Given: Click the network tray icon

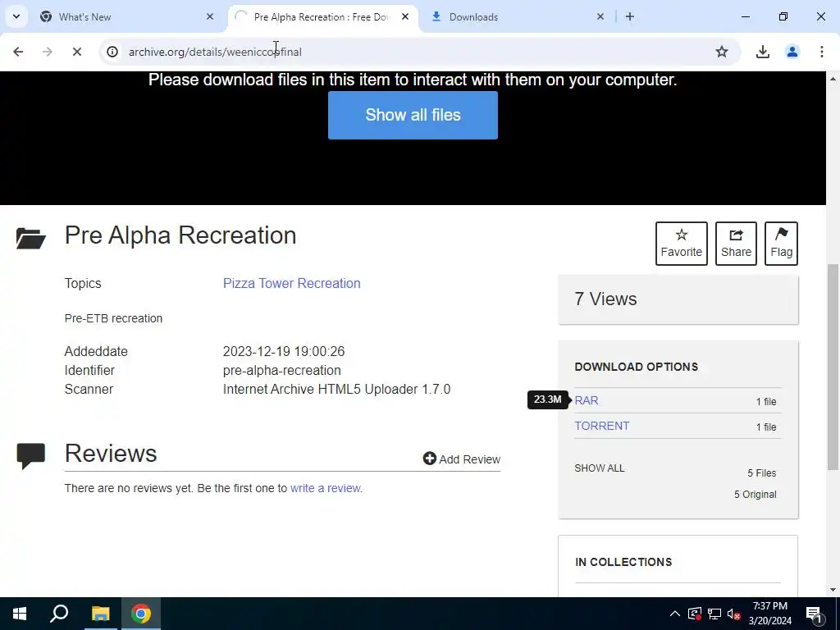Looking at the screenshot, I should [714, 614].
